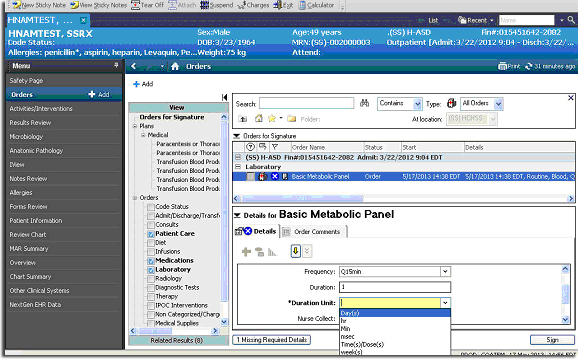Click the order Search input field

coord(306,103)
